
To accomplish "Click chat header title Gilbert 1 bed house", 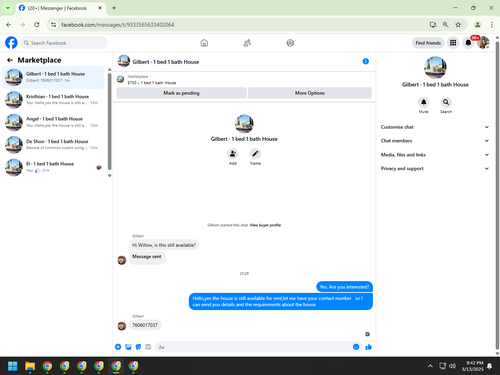I will [x=166, y=62].
